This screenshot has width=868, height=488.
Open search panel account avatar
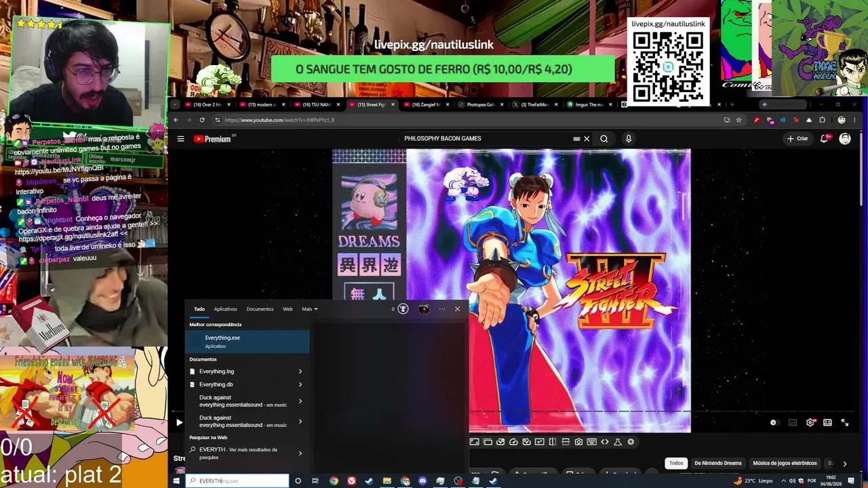tap(424, 309)
